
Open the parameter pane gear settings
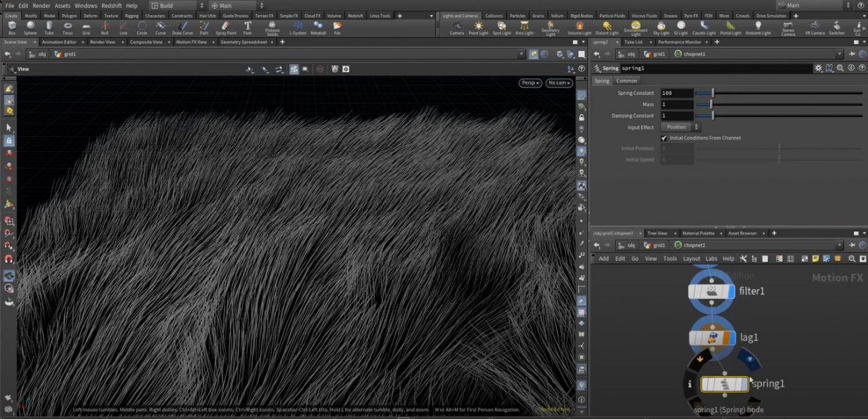pyautogui.click(x=818, y=68)
